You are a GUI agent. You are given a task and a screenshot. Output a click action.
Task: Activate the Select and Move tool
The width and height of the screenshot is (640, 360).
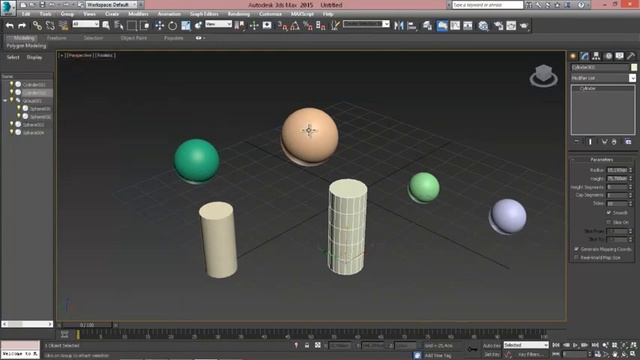coord(160,26)
